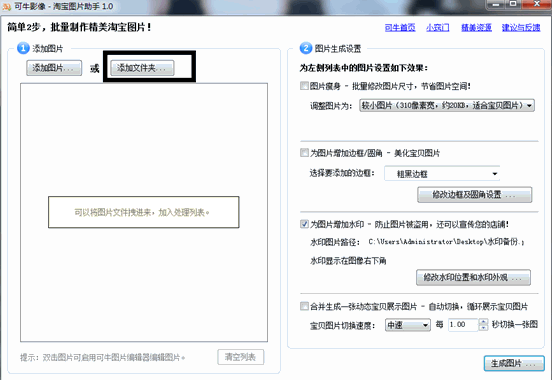The image size is (552, 380).
Task: Open the 建议与反馈 link
Action: click(x=521, y=27)
